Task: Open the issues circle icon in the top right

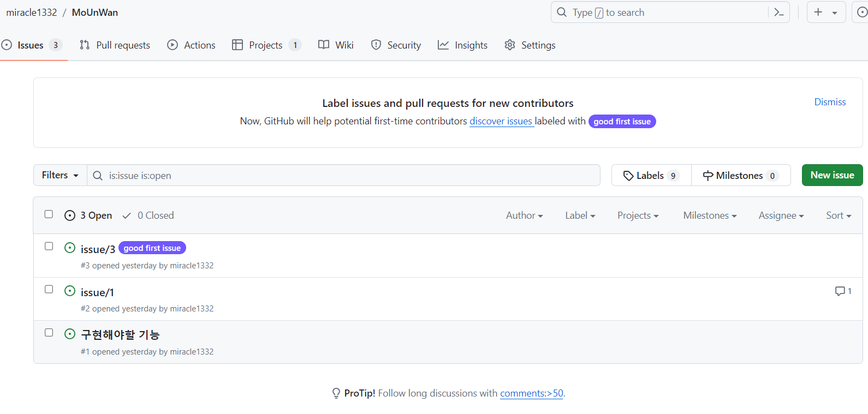Action: (x=862, y=12)
